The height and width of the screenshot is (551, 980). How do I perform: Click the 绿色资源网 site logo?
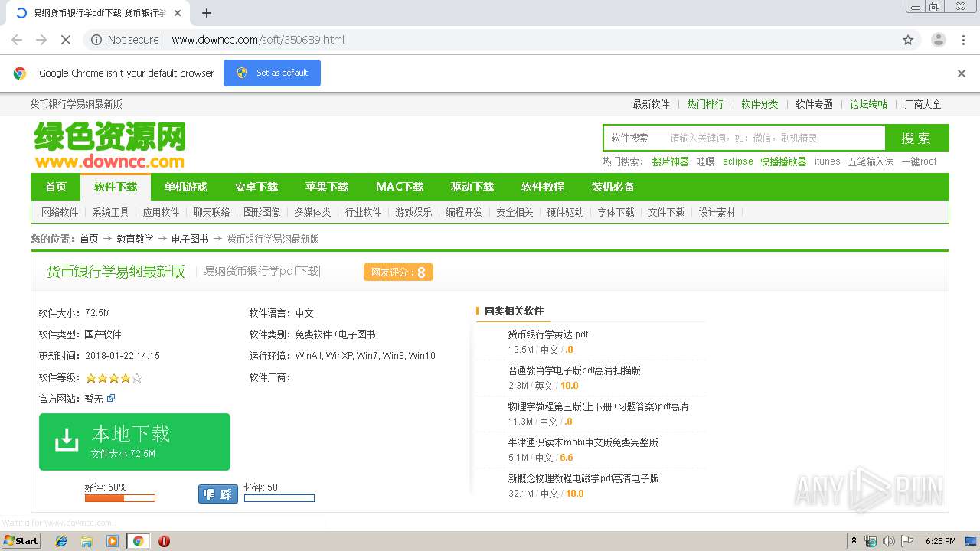coord(109,145)
